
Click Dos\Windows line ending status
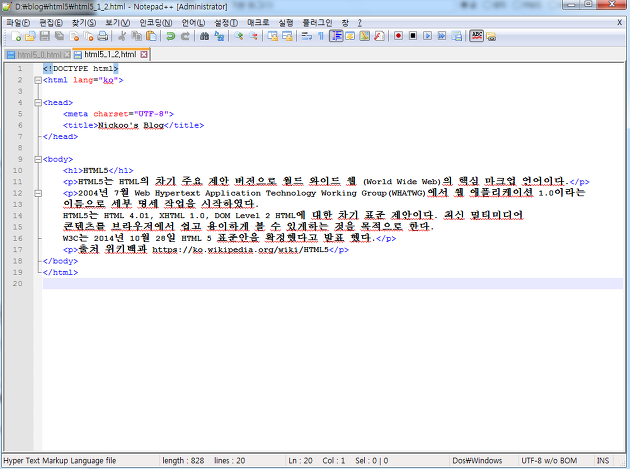(477, 461)
